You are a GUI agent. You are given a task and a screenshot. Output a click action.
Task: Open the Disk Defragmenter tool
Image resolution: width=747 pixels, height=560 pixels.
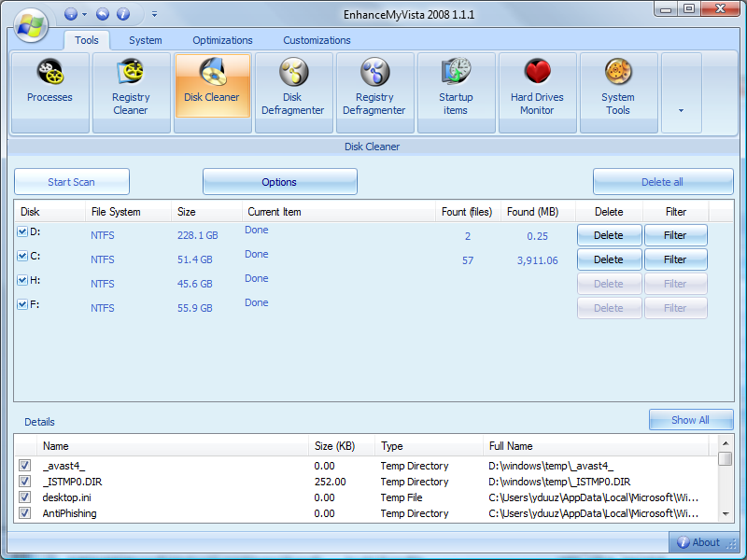pos(293,92)
